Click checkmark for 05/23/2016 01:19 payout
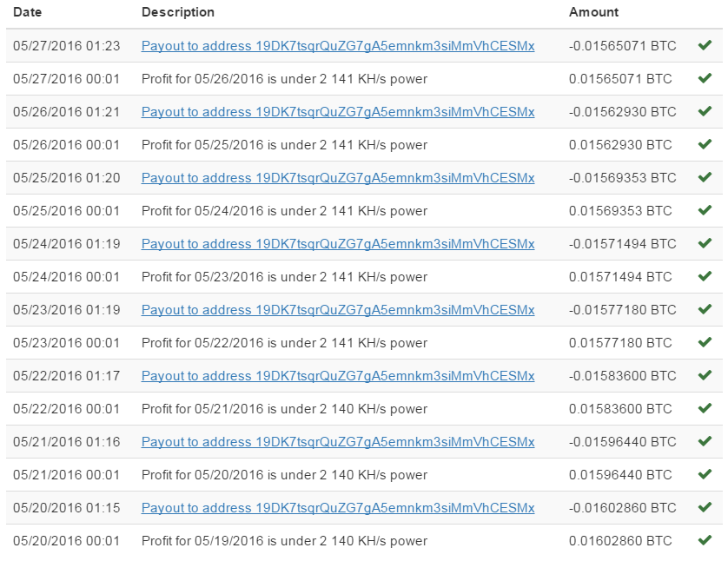728x561 pixels. tap(705, 309)
